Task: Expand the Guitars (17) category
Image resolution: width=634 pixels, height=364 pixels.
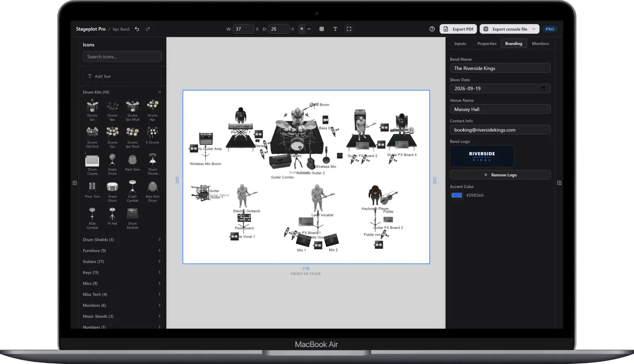Action: click(122, 262)
